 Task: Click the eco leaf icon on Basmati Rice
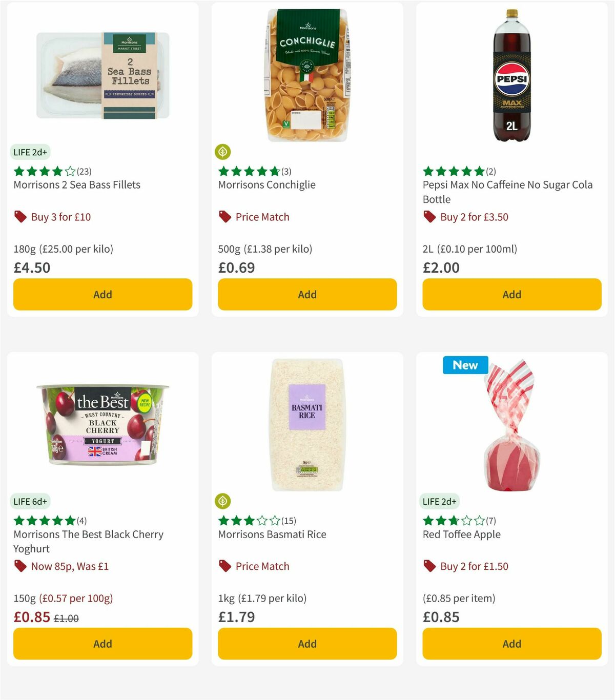coord(222,501)
